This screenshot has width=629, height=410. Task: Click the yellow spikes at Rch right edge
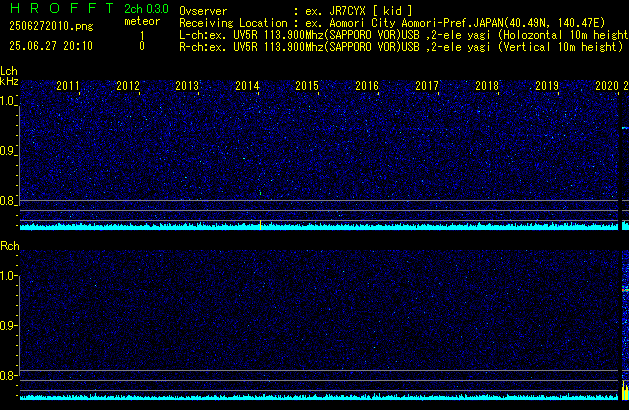(625, 391)
